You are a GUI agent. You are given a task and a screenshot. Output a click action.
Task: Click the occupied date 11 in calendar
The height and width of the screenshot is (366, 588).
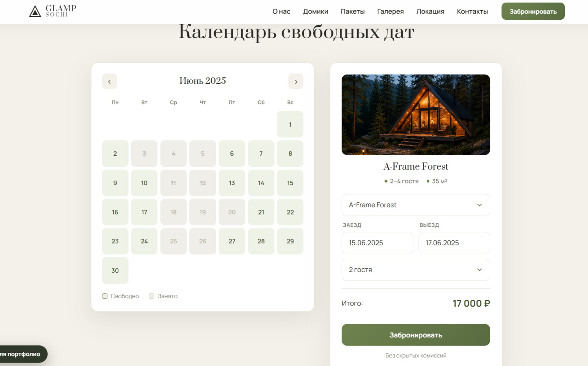click(x=173, y=183)
